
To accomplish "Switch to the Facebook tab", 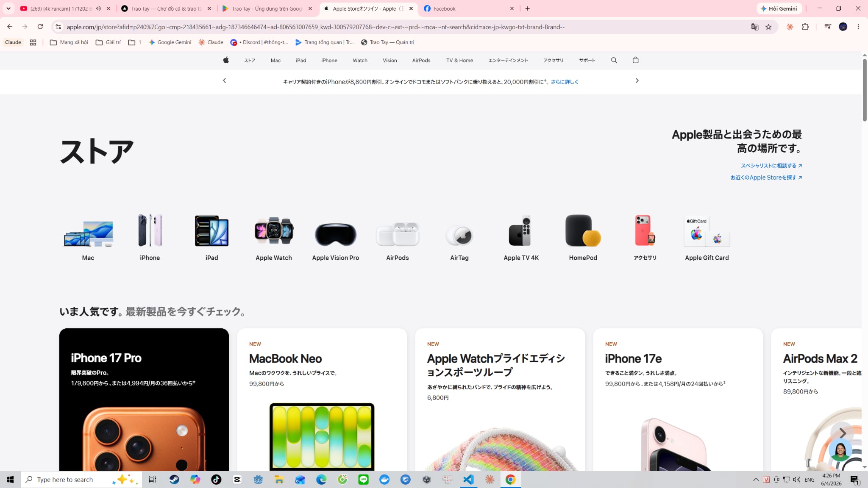I will click(x=468, y=8).
